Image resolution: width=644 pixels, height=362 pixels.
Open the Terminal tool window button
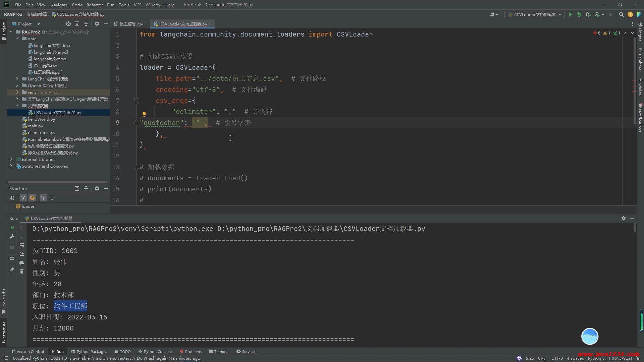tap(219, 352)
